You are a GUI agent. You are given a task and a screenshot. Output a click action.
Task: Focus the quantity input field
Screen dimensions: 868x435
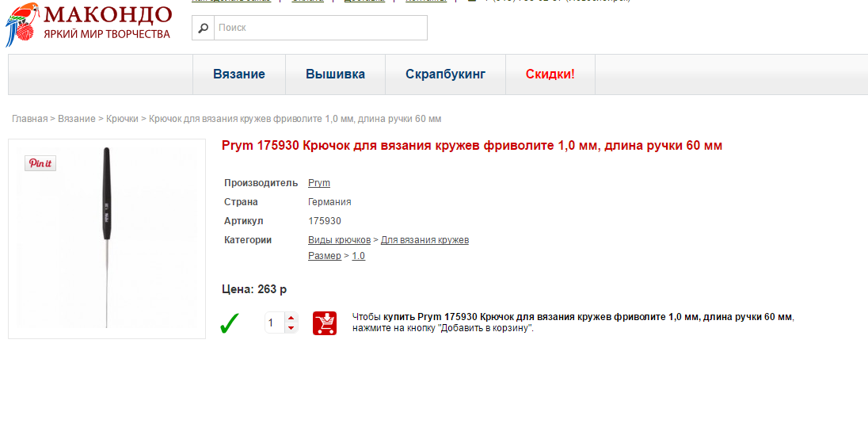pyautogui.click(x=275, y=322)
